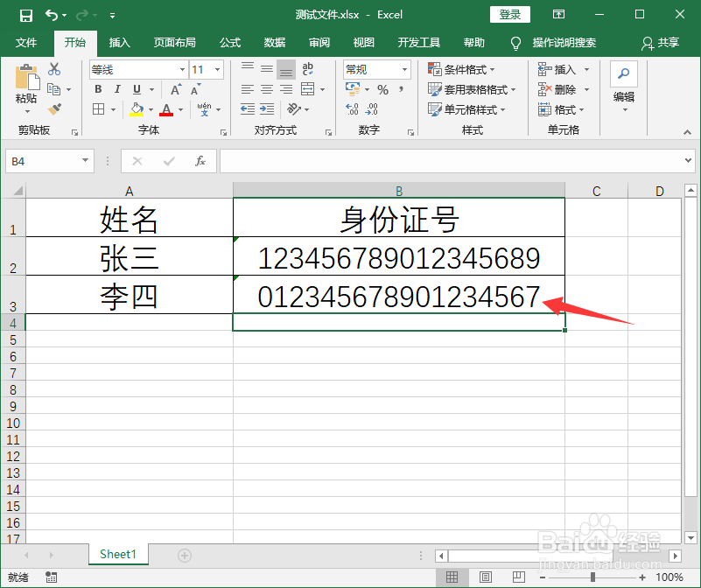Open the 数据 ribbon tab
701x588 pixels.
click(x=274, y=41)
